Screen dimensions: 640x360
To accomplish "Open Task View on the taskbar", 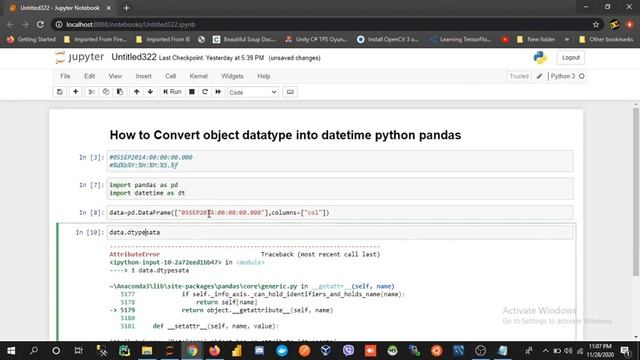I will click(78, 351).
